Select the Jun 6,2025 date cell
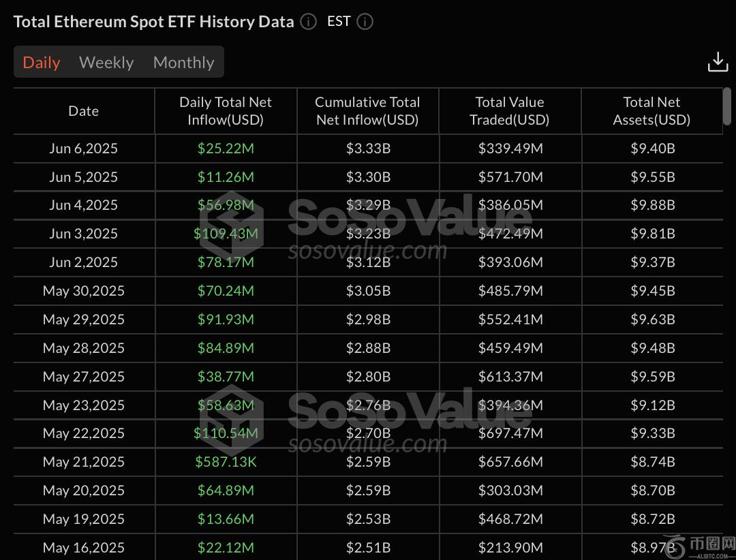This screenshot has height=560, width=736. [84, 149]
